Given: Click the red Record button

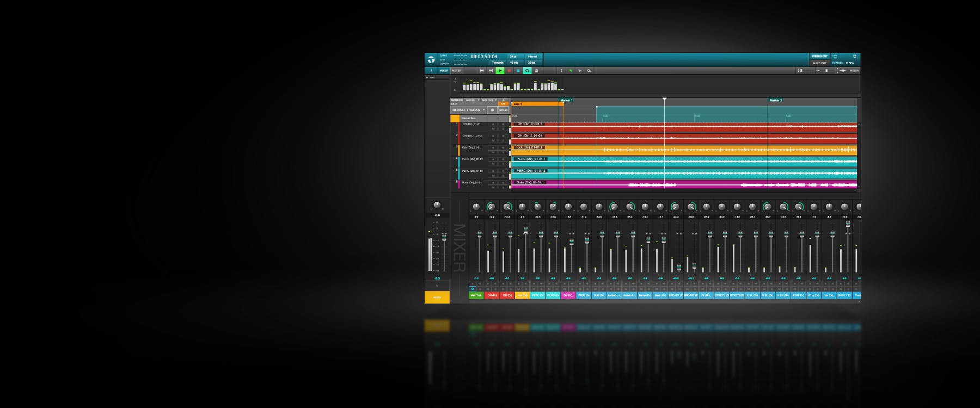Looking at the screenshot, I should tap(509, 71).
